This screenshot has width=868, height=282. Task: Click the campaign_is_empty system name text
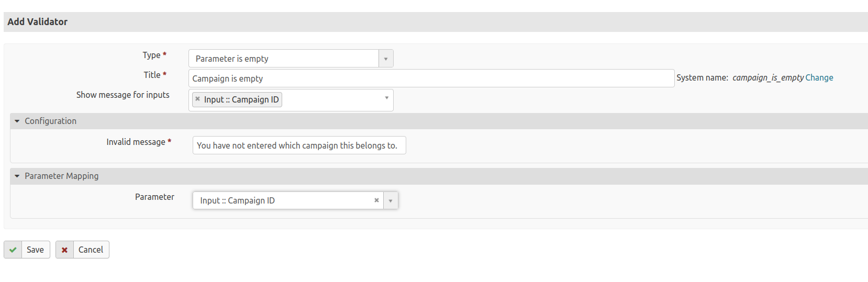pyautogui.click(x=767, y=78)
